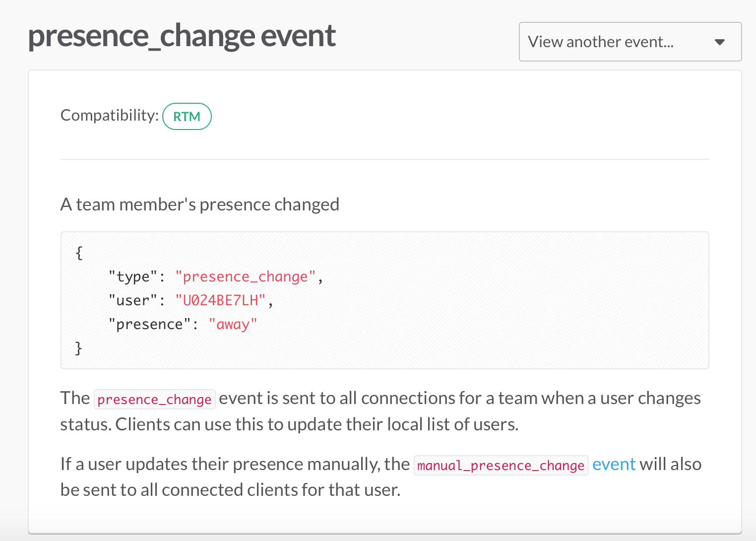Click the opening curly brace in code
Screen dimensions: 756x541
pyautogui.click(x=79, y=253)
